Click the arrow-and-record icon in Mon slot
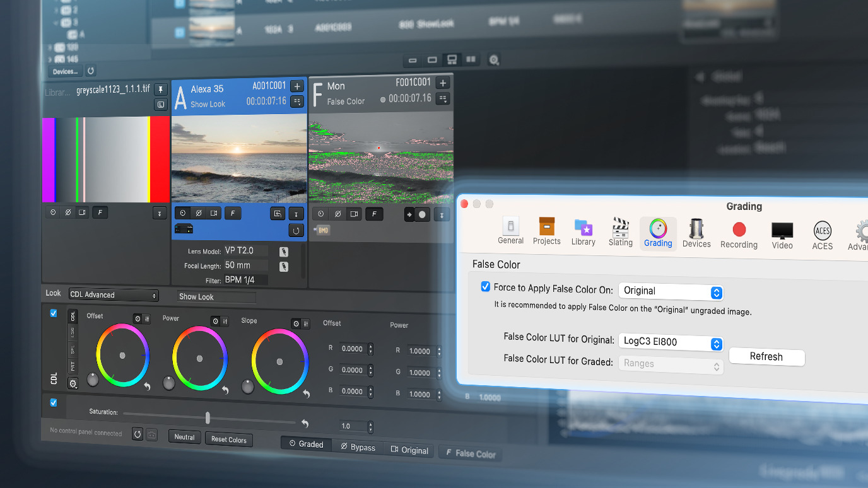 (x=416, y=215)
